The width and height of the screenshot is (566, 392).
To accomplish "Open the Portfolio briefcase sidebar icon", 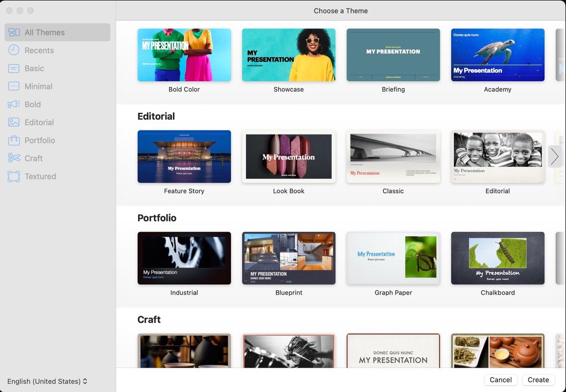I will [15, 140].
